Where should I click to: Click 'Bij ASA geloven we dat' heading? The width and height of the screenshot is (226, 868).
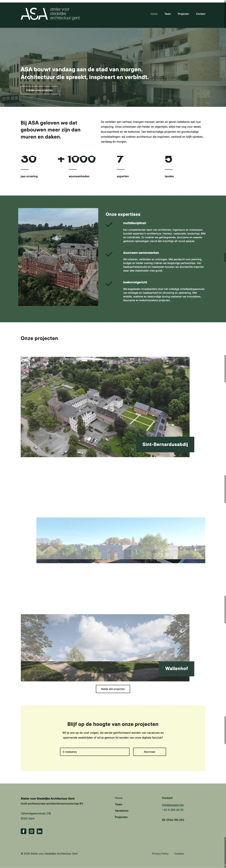click(51, 130)
